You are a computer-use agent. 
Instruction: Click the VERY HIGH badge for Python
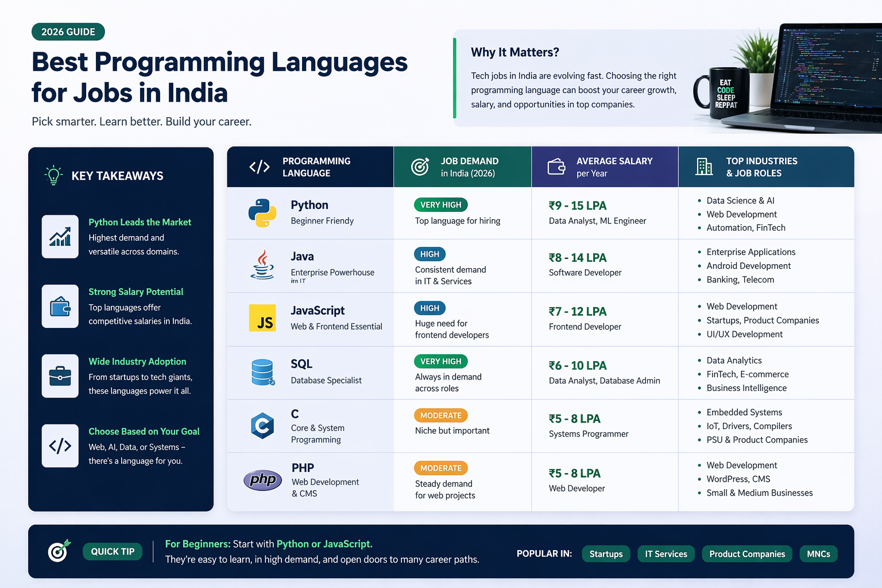(x=440, y=204)
